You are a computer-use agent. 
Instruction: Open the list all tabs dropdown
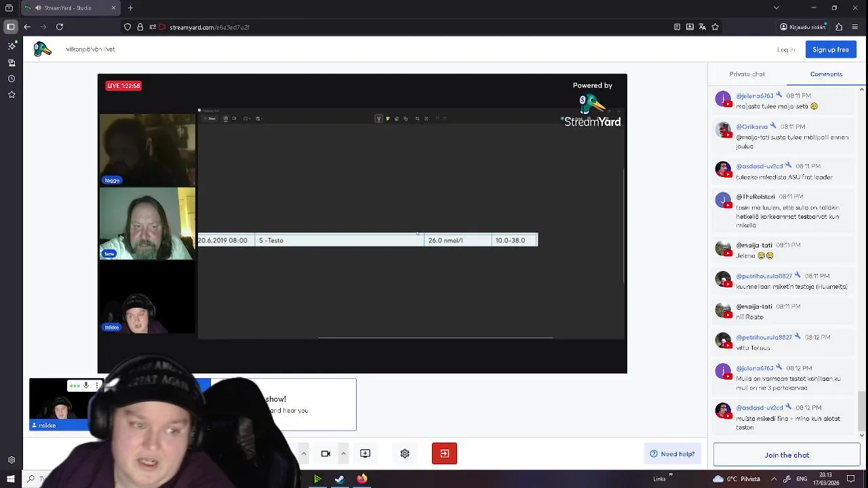(x=776, y=8)
